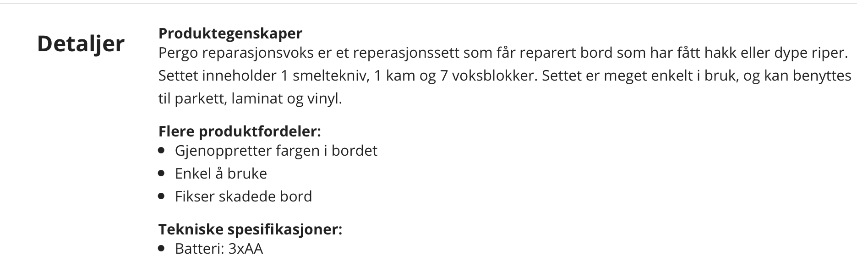The height and width of the screenshot is (272, 868).
Task: Click the Enkel å bruke list item
Action: pyautogui.click(x=221, y=174)
